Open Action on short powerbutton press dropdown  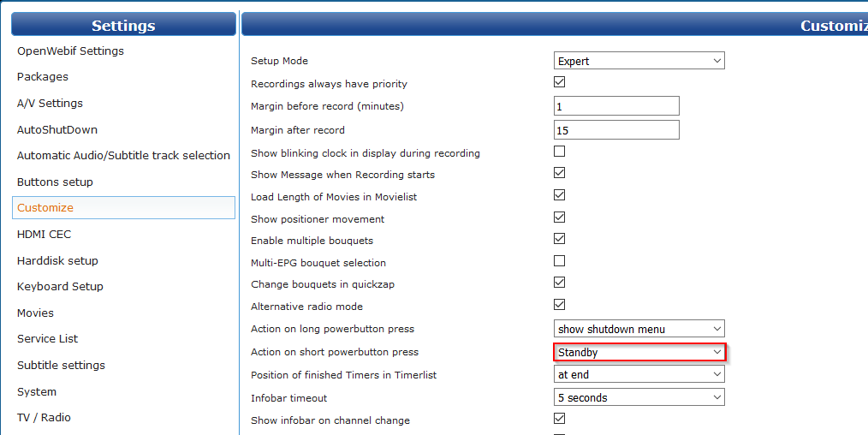click(x=639, y=352)
